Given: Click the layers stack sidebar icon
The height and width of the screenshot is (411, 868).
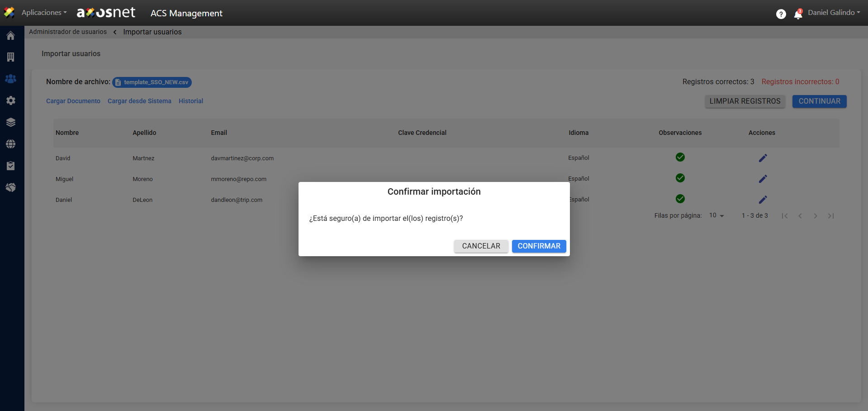Looking at the screenshot, I should (x=11, y=122).
